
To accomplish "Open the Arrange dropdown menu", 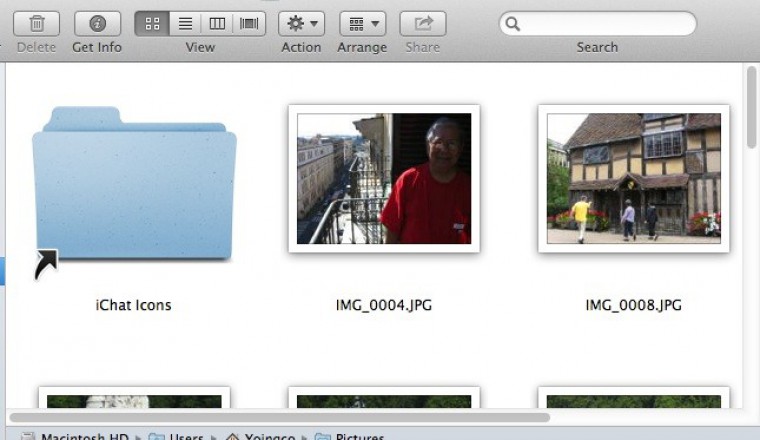I will click(x=362, y=24).
